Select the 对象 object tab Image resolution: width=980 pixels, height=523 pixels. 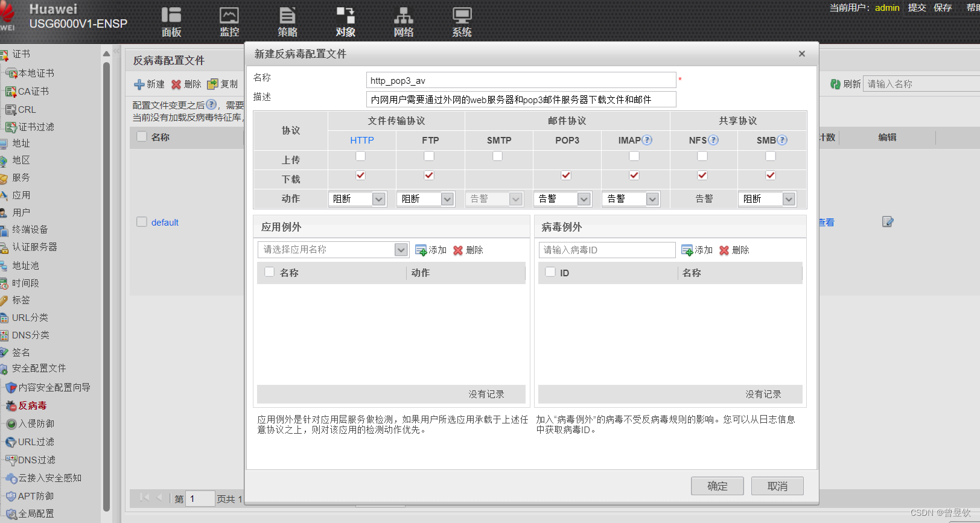345,22
